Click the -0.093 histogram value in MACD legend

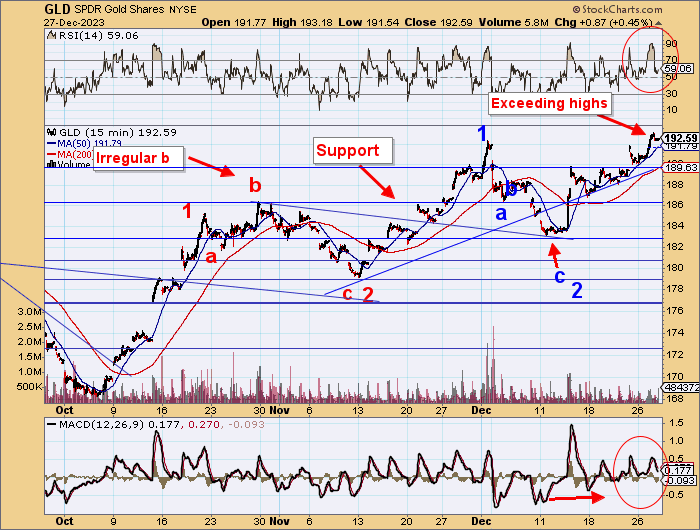(246, 424)
